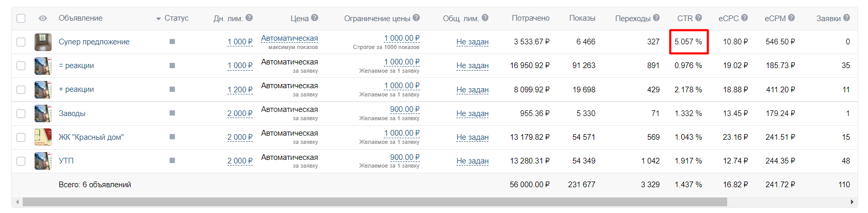Click Не задан total limit for ЖК "Красный дом"
Viewport: 868px width, 213px height.
(472, 137)
